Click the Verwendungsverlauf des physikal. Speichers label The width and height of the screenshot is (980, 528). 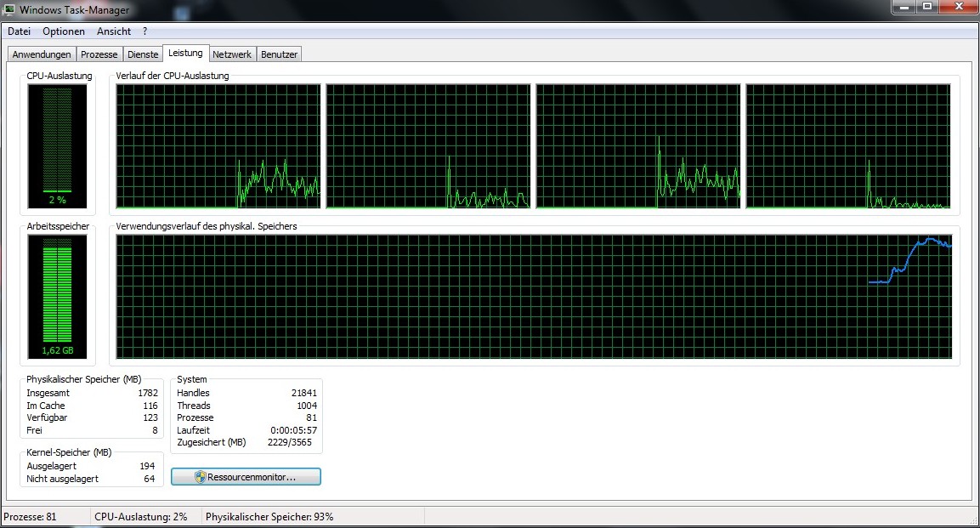coord(207,226)
